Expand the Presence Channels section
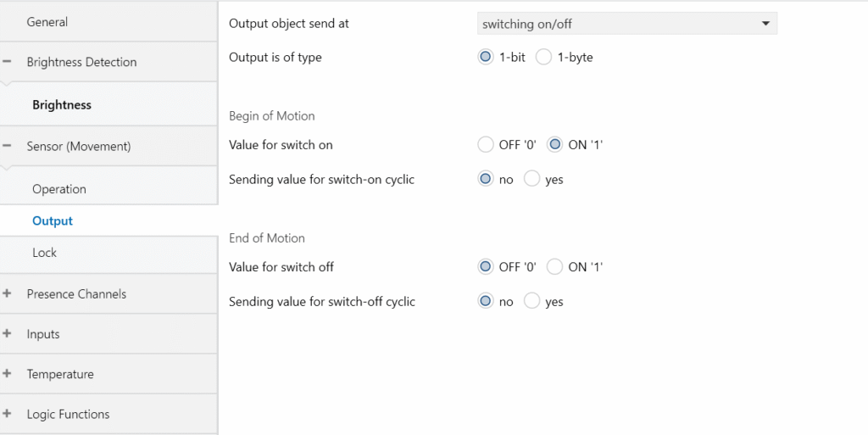The width and height of the screenshot is (868, 435). tap(7, 294)
